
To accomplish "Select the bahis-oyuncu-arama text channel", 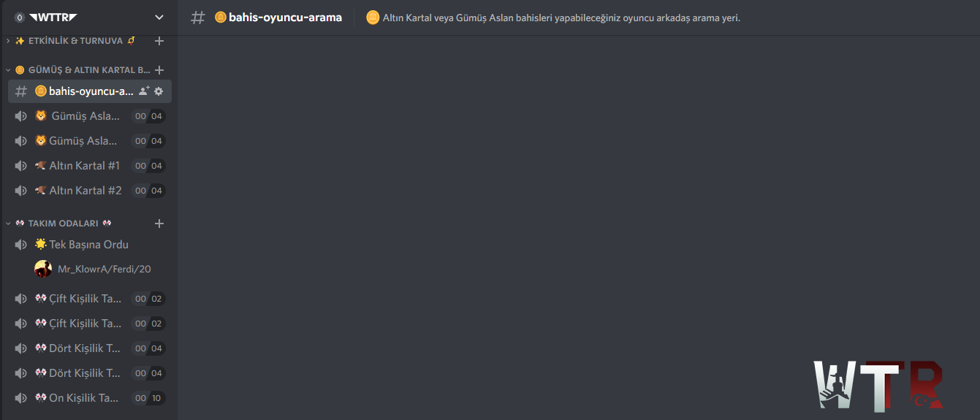I will tap(90, 91).
